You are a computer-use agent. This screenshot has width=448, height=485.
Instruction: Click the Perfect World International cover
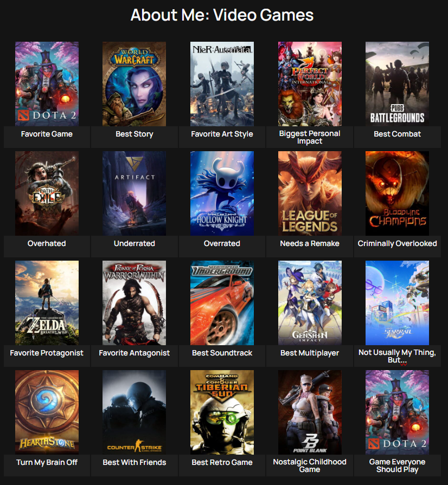310,84
